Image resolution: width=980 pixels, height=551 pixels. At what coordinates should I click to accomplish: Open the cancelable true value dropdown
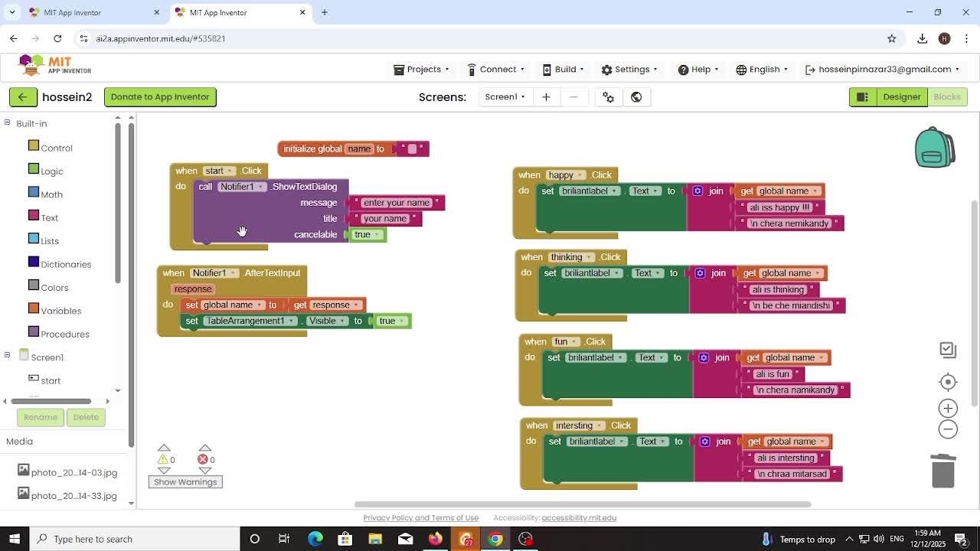tap(377, 235)
